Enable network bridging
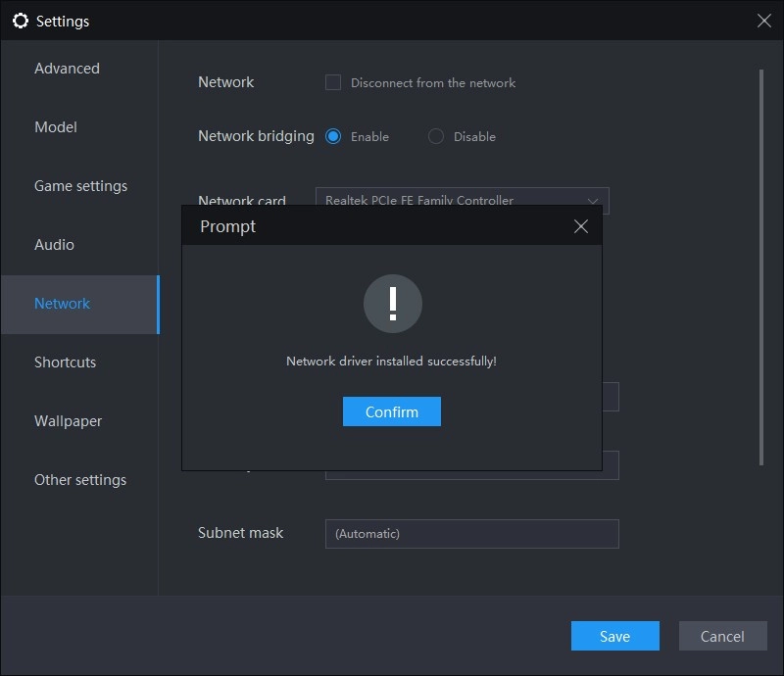 click(334, 136)
